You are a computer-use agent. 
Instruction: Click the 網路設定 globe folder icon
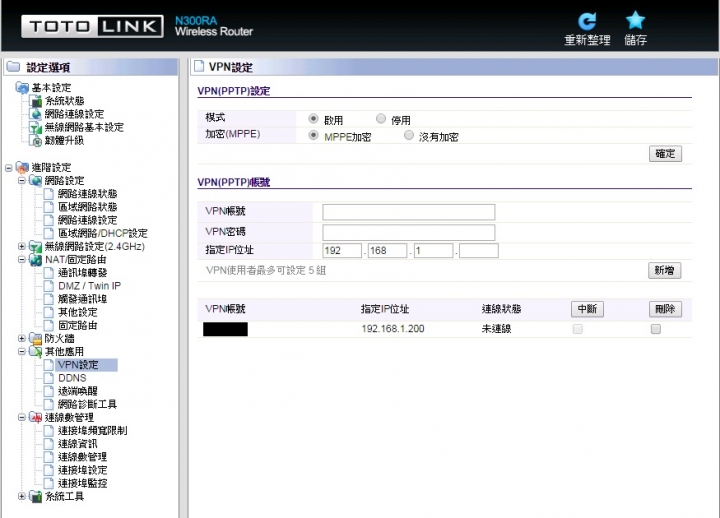coord(36,180)
